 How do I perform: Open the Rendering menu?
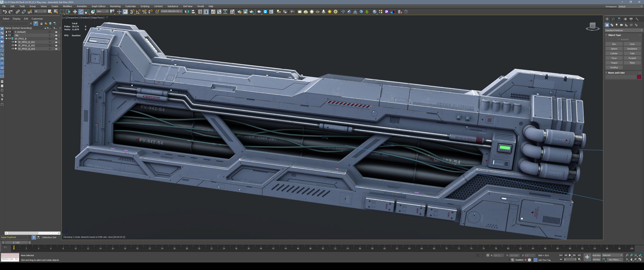click(x=115, y=6)
